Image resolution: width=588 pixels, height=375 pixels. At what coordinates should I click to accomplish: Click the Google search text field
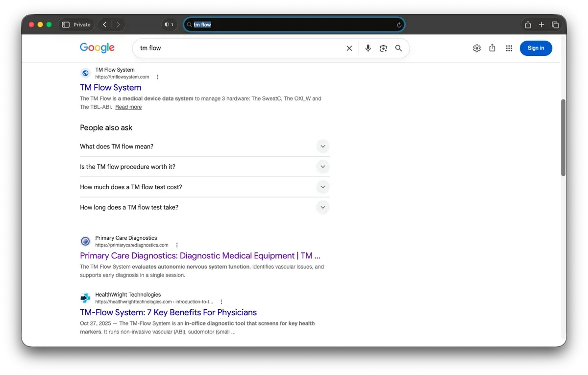click(240, 48)
